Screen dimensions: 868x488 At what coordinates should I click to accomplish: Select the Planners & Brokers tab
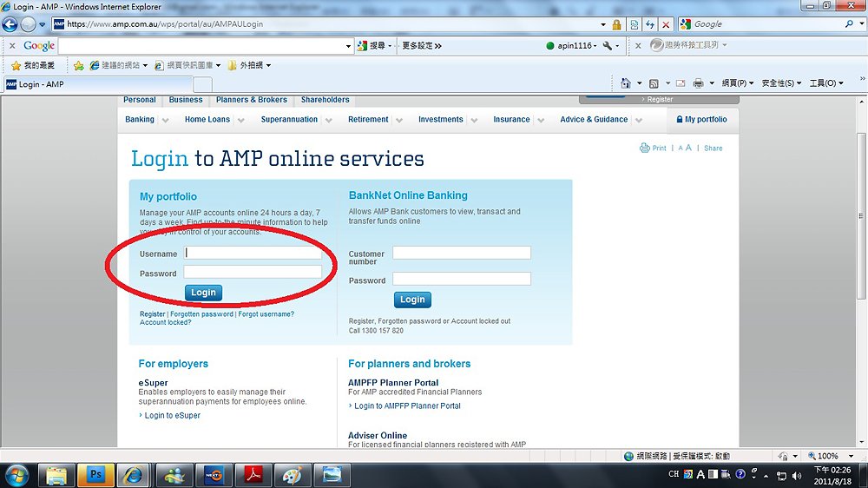coord(252,100)
